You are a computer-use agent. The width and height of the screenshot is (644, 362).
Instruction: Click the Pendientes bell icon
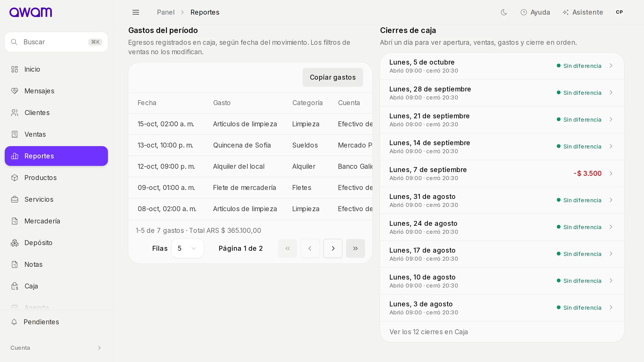(x=14, y=322)
